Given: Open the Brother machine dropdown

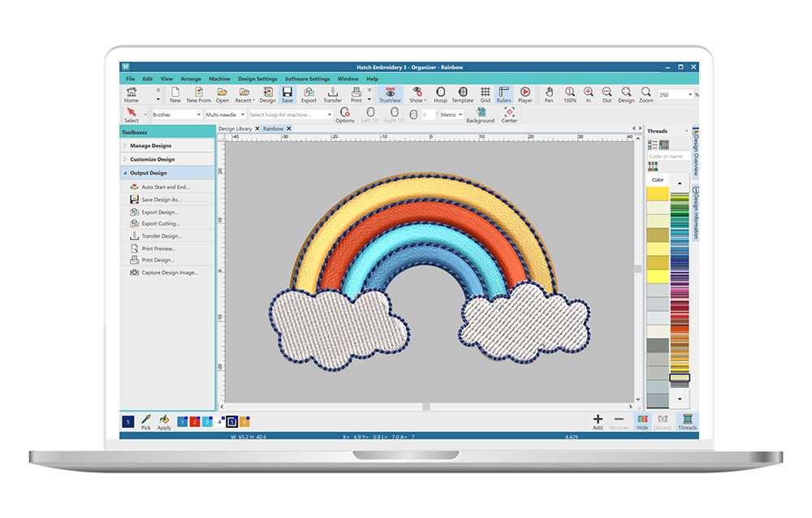Looking at the screenshot, I should pos(176,114).
